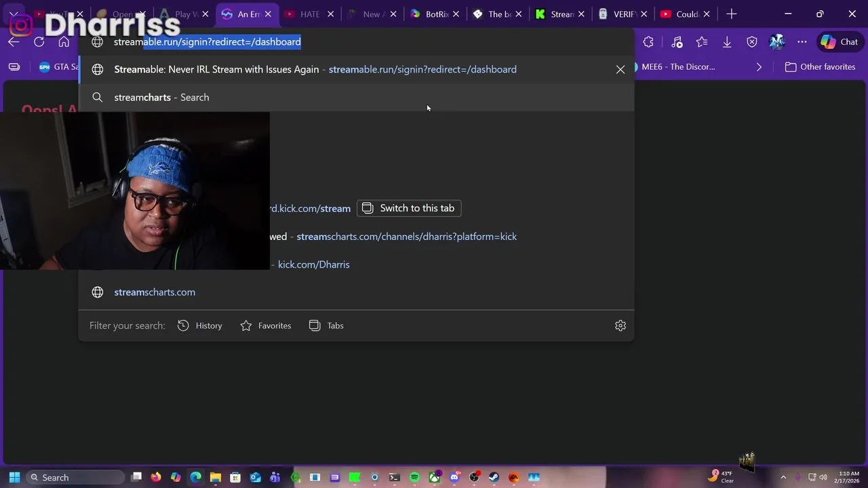Open volume control in system tray
Viewport: 868px width, 488px height.
click(x=823, y=477)
